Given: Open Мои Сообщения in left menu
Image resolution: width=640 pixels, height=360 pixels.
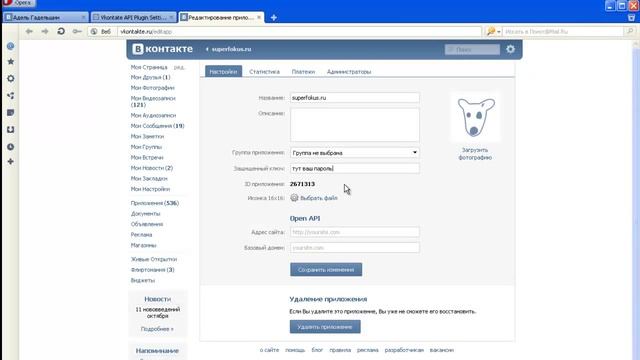Looking at the screenshot, I should 158,126.
